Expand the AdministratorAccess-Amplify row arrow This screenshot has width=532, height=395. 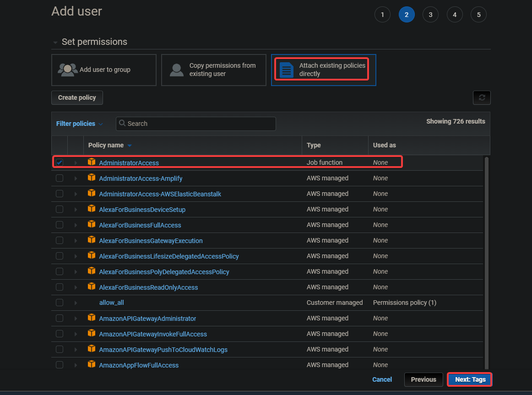point(76,179)
